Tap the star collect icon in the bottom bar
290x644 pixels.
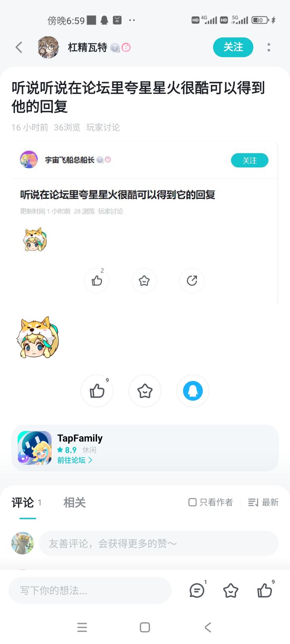click(231, 590)
